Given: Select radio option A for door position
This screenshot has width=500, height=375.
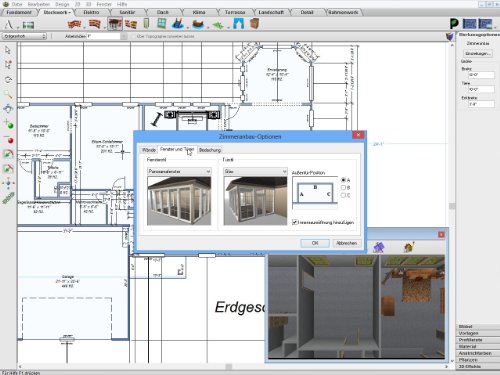Looking at the screenshot, I should [x=343, y=180].
